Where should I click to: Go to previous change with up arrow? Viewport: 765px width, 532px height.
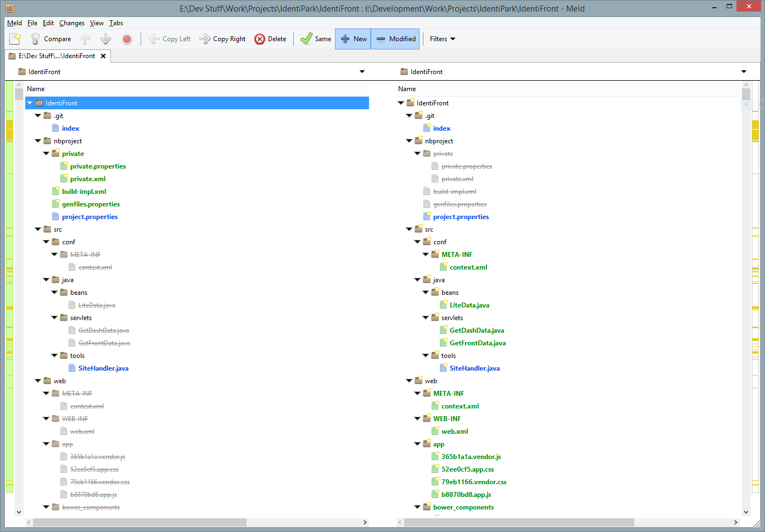85,39
